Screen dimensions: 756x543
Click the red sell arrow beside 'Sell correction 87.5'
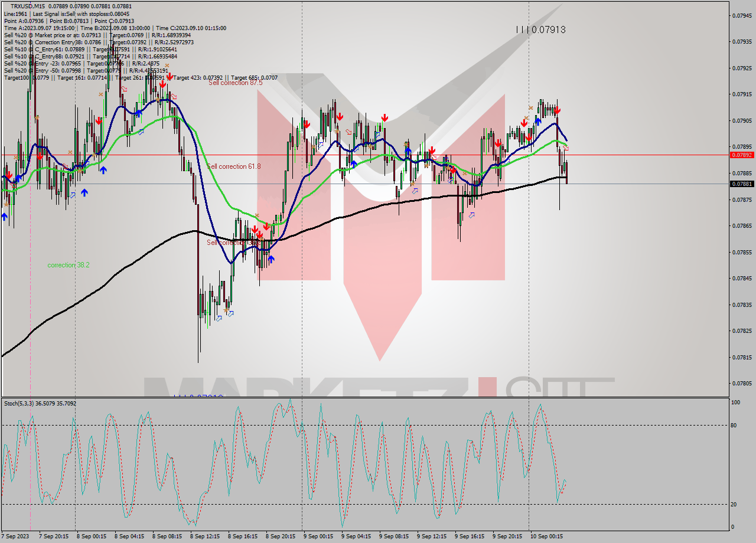pos(170,77)
